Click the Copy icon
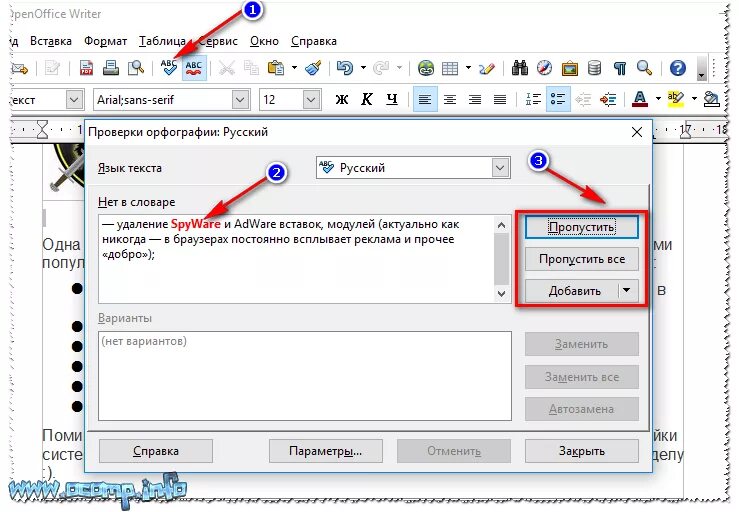 coord(251,68)
